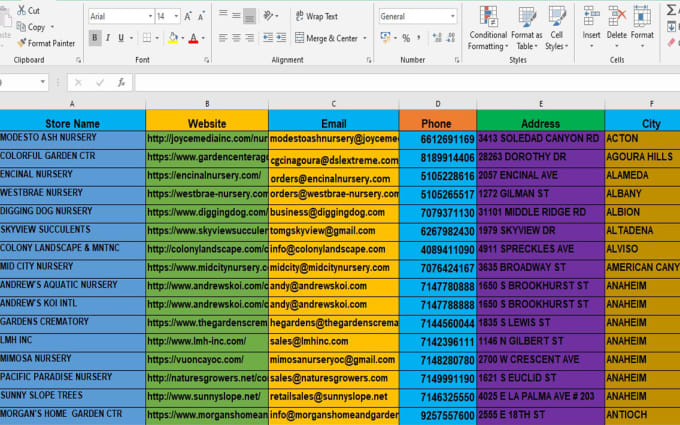Open the font size dropdown

click(176, 16)
